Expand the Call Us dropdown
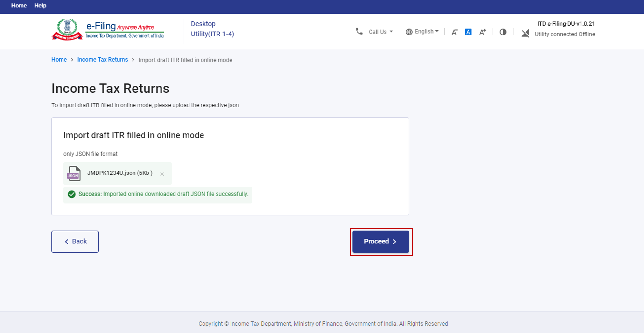Viewport: 644px width, 333px height. tap(381, 32)
